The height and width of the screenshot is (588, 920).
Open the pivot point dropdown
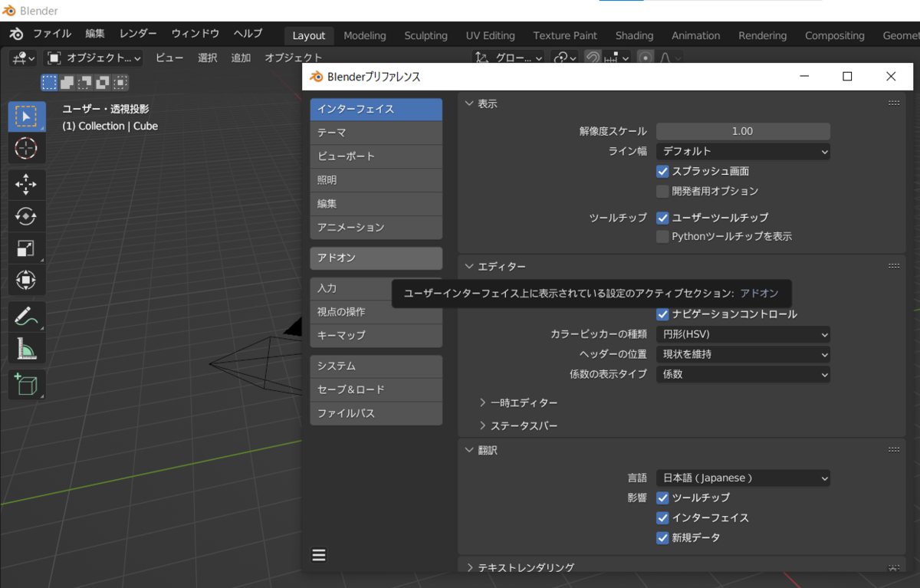coord(566,57)
